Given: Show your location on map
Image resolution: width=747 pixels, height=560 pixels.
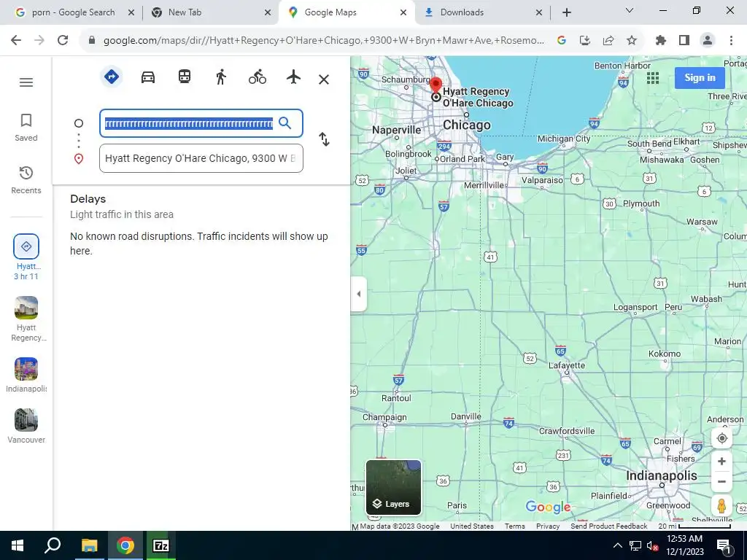Looking at the screenshot, I should [x=721, y=438].
